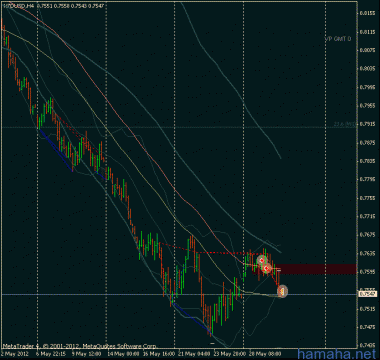
Task: Select the current price tag 0.7547
Action: 367,294
